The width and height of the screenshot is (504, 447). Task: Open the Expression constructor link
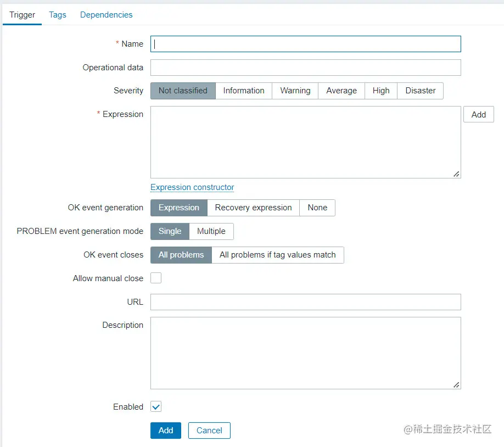[x=192, y=187]
